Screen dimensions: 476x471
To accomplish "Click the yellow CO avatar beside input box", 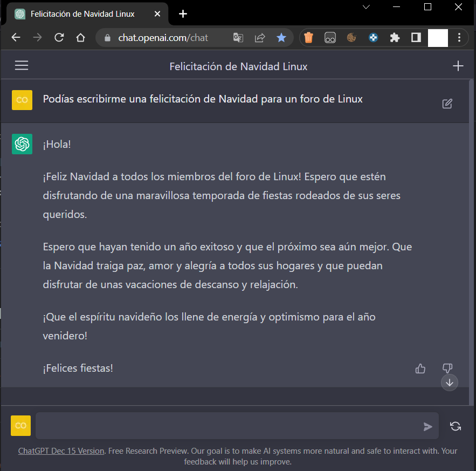I will pyautogui.click(x=20, y=426).
